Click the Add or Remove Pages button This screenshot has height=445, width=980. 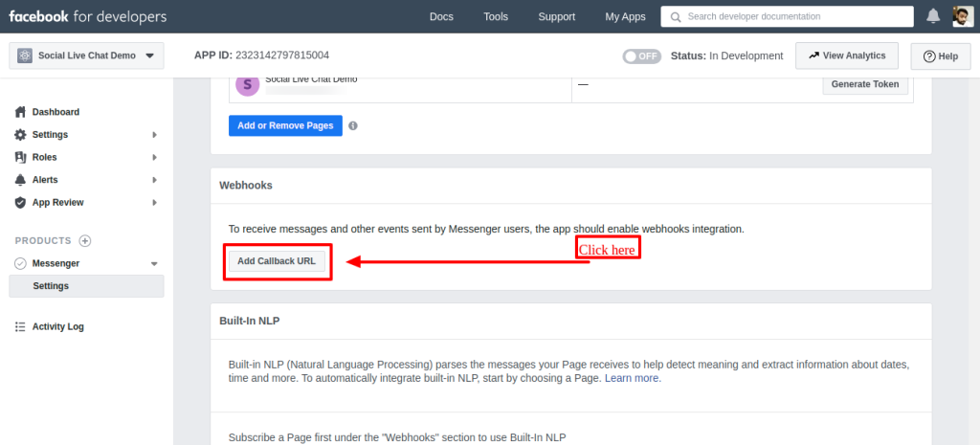tap(285, 125)
